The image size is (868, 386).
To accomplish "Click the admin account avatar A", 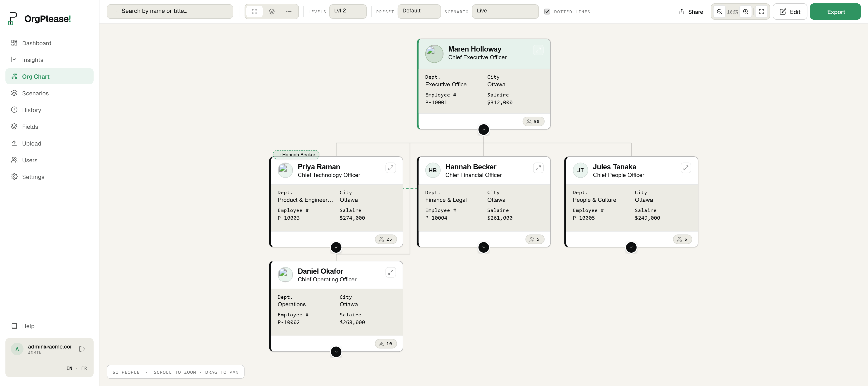I will 17,349.
